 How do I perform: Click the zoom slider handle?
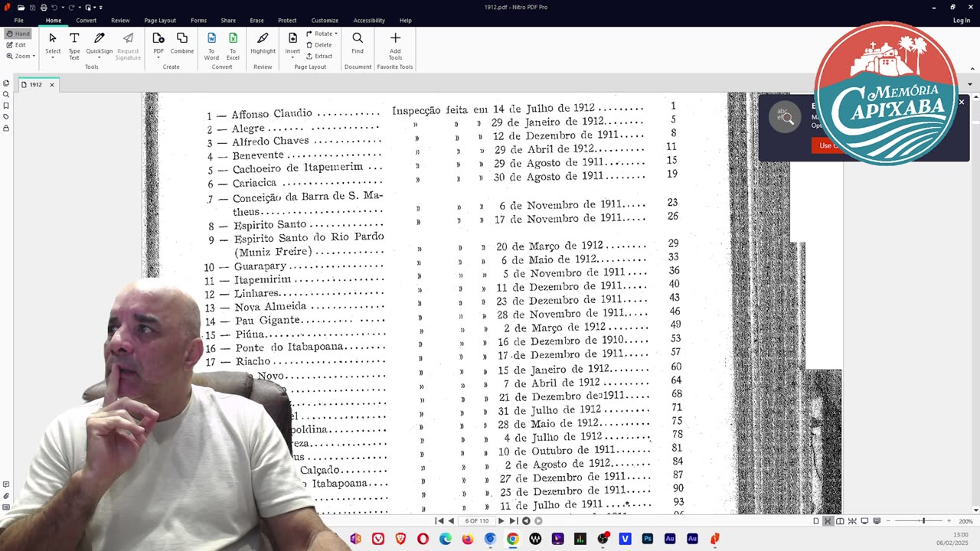(923, 521)
